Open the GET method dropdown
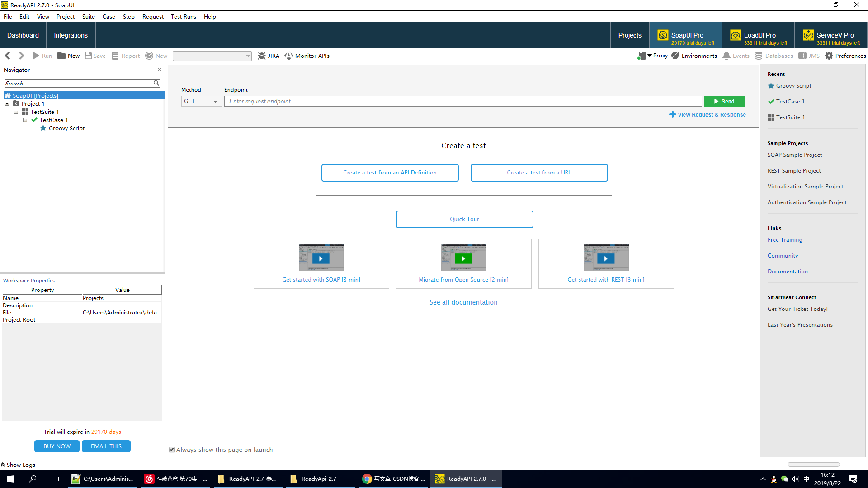The height and width of the screenshot is (488, 868). [x=201, y=101]
